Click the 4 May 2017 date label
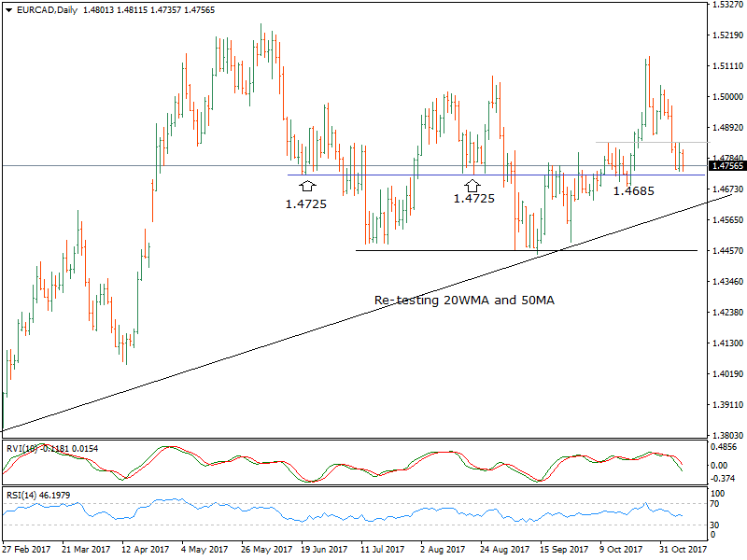This screenshot has height=560, width=747. click(x=204, y=550)
